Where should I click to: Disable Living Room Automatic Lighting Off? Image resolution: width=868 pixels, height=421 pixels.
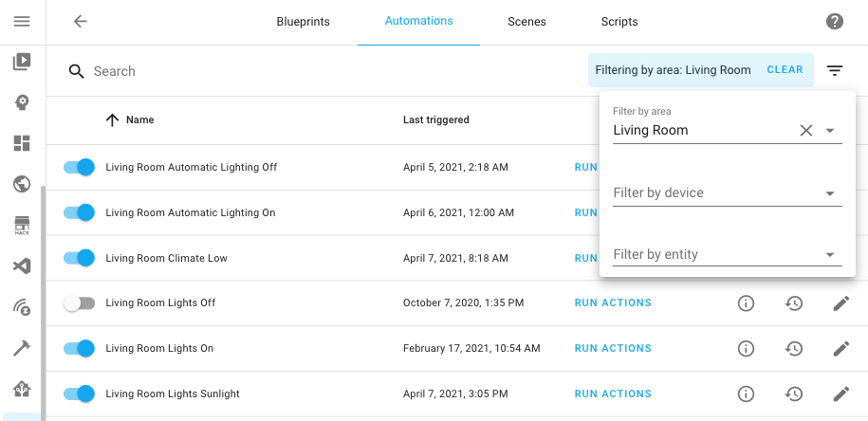pos(80,167)
